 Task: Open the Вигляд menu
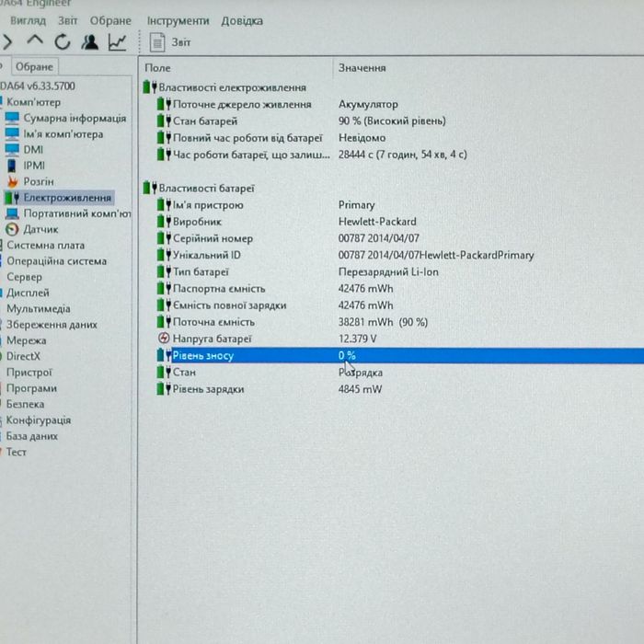[28, 20]
